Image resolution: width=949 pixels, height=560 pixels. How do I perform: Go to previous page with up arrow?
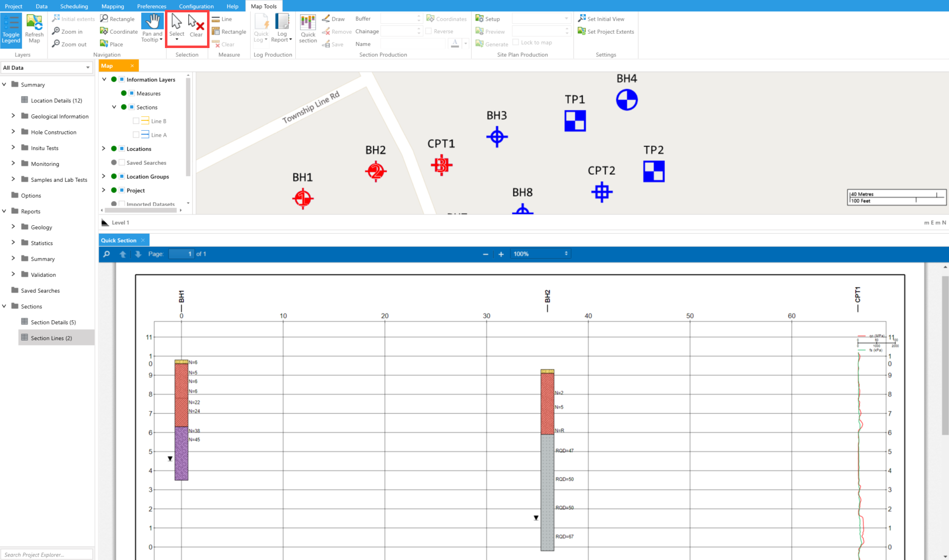123,254
